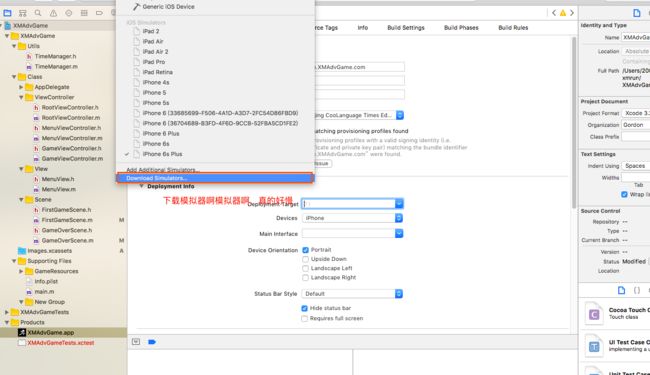This screenshot has height=375, width=650.
Task: Open the Debug navigator icon
Action: pyautogui.click(x=84, y=13)
